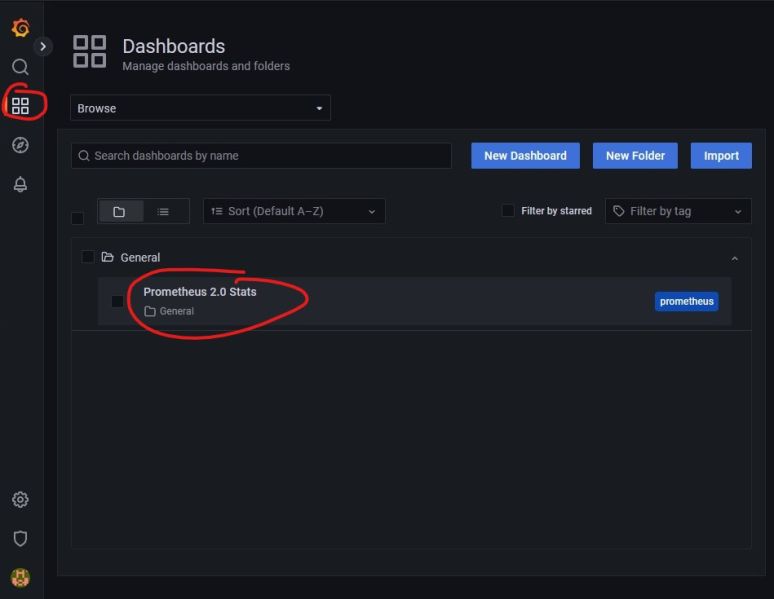The width and height of the screenshot is (774, 599).
Task: Check the General folder checkbox
Action: click(88, 257)
